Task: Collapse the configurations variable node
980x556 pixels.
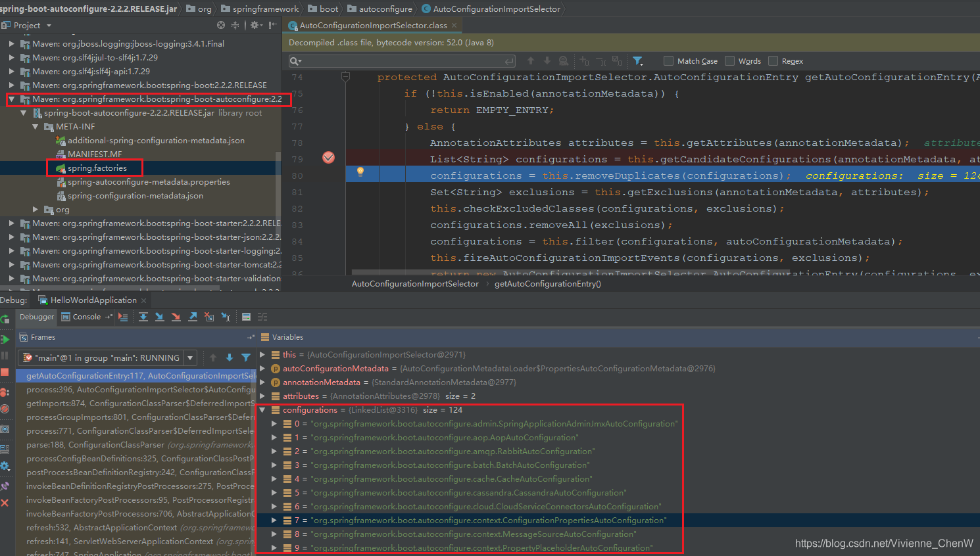Action: 262,410
